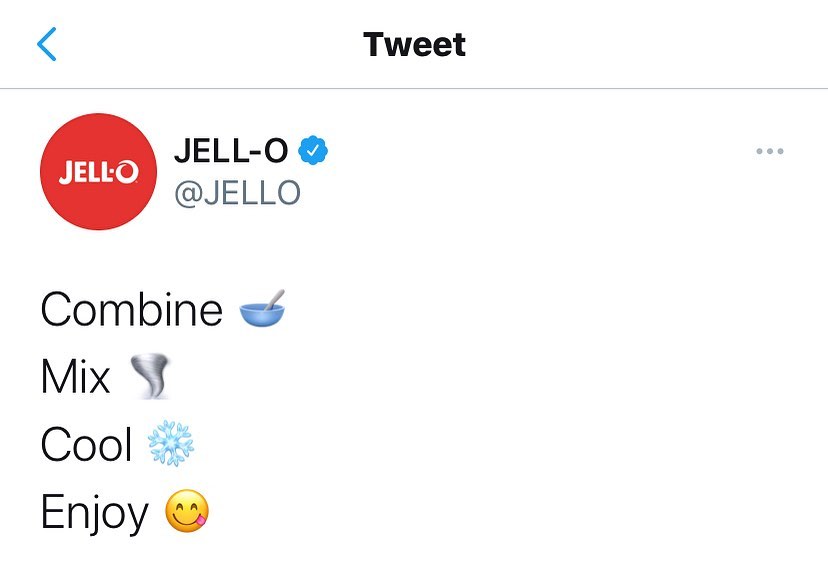Tap the tornado emoji beside Mix
The height and width of the screenshot is (571, 828).
150,378
